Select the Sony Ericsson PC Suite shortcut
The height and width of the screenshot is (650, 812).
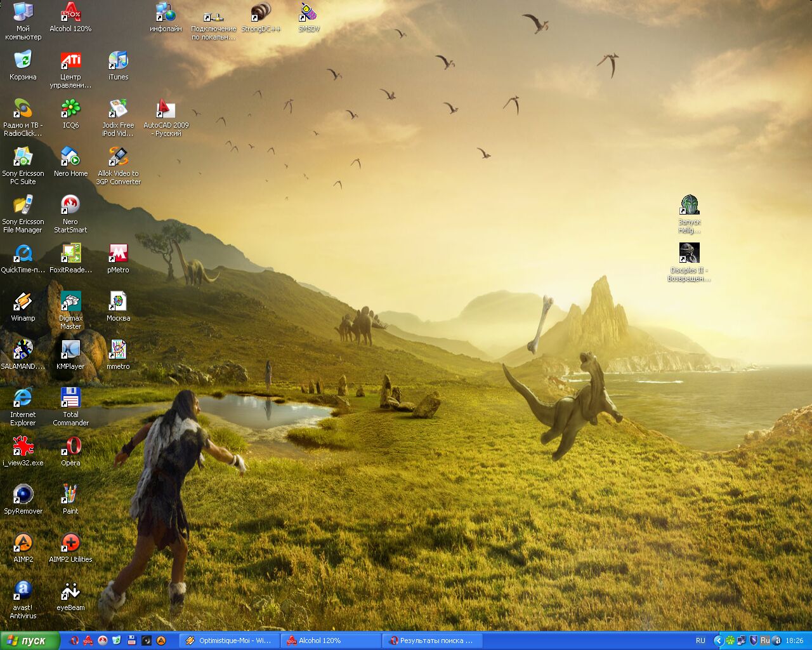click(x=23, y=166)
